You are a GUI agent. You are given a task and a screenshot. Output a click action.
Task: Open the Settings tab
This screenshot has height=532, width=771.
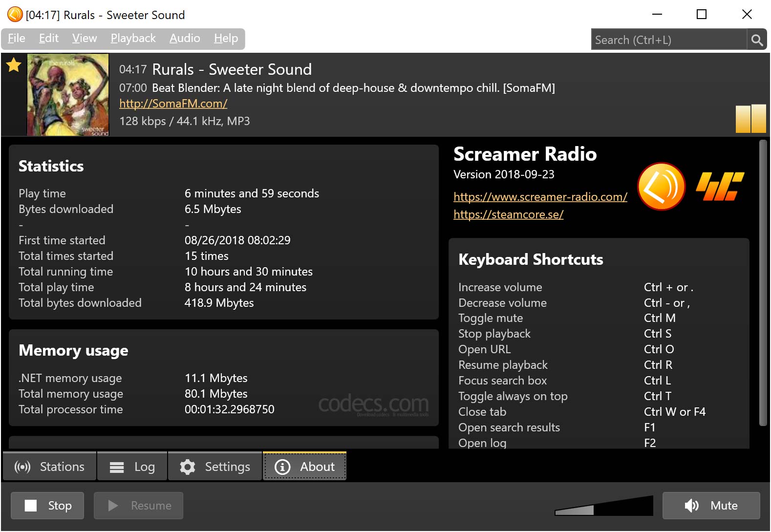[215, 467]
